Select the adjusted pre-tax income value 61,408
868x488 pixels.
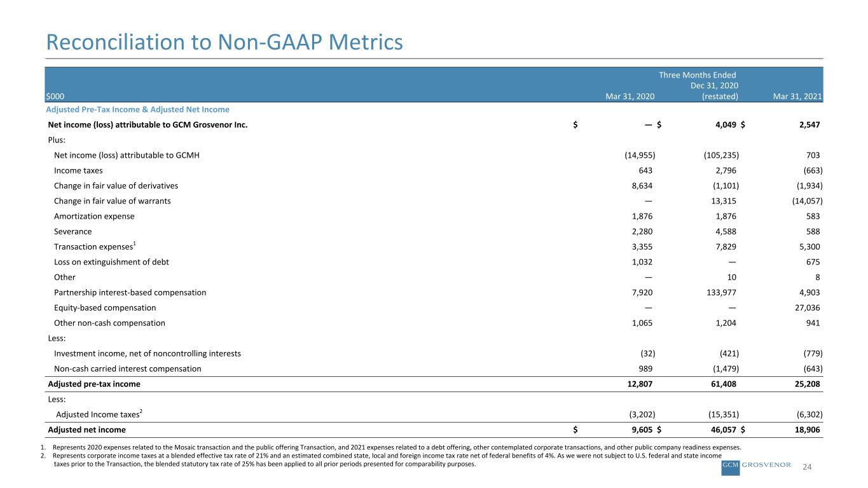pos(723,384)
